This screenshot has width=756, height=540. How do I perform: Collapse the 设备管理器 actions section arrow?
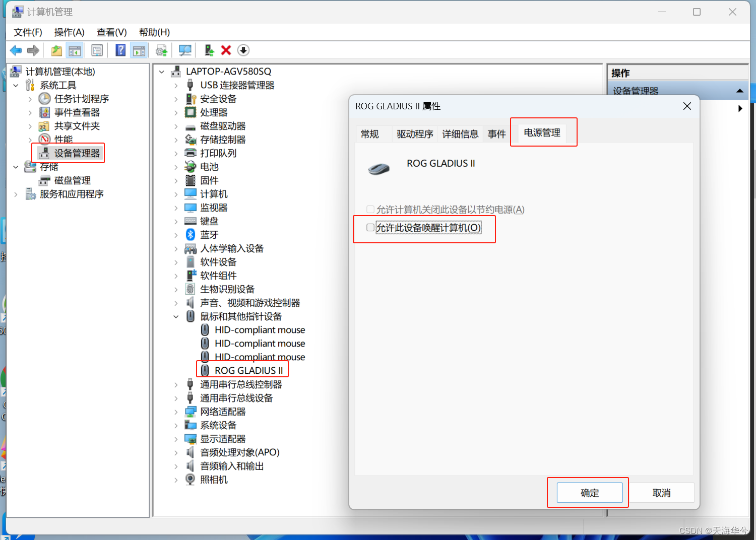pyautogui.click(x=739, y=91)
